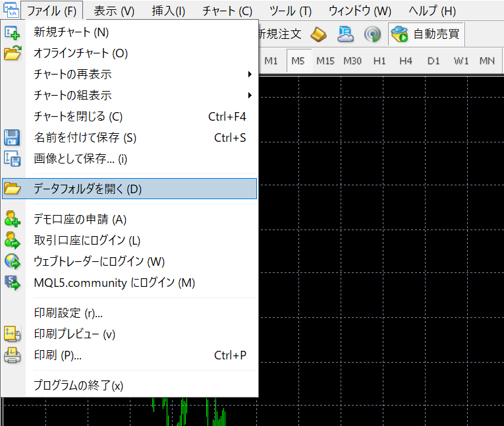Click the application icon in menu bar corner
Image resolution: width=504 pixels, height=426 pixels.
[x=11, y=10]
